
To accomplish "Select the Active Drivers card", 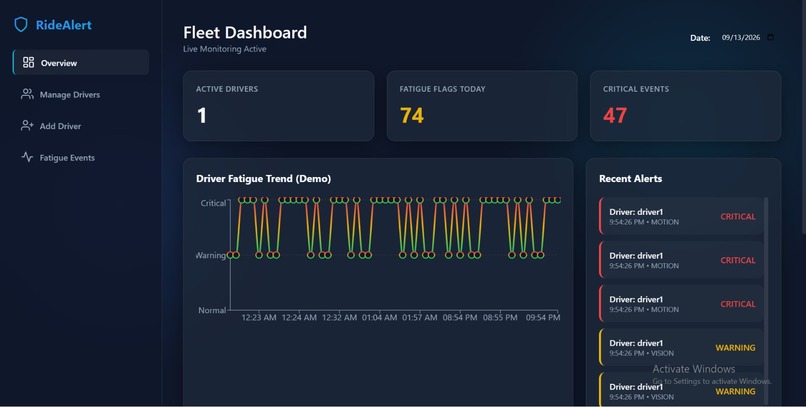I will click(x=279, y=106).
